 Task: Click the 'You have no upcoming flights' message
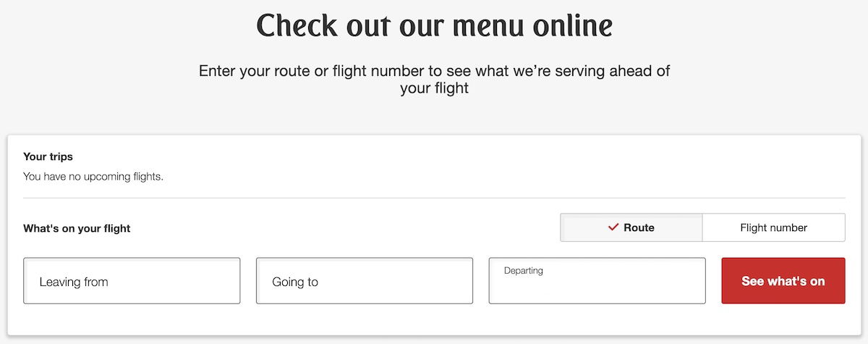[x=93, y=176]
